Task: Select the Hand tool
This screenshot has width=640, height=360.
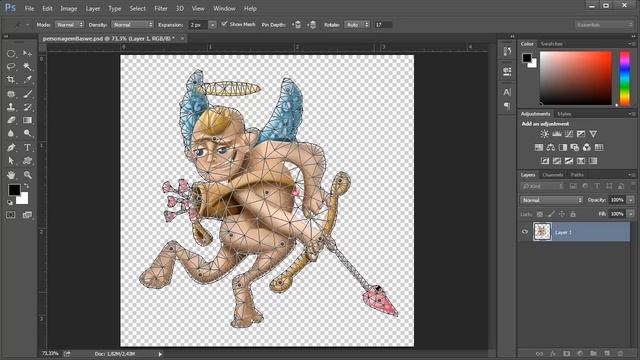Action: coord(11,175)
